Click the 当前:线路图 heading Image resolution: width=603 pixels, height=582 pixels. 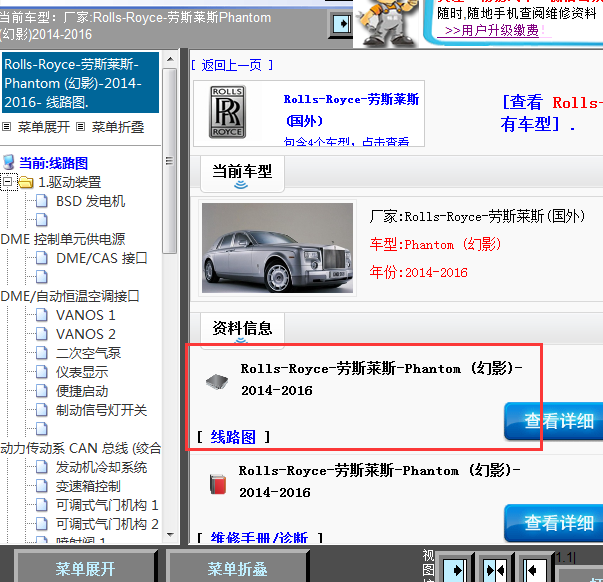coord(53,163)
